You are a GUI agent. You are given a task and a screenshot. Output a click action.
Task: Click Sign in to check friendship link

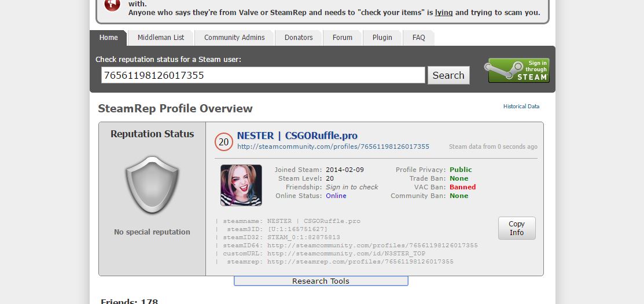click(352, 187)
